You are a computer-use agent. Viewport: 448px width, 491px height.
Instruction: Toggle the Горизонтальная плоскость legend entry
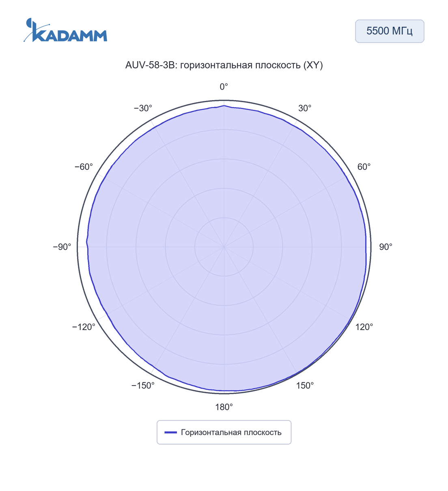224,432
